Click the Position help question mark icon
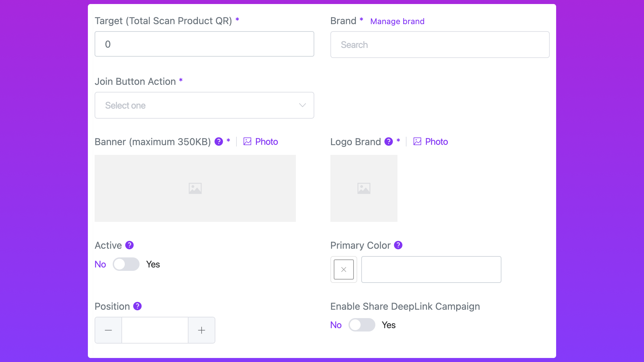Viewport: 644px width, 362px height. pos(138,306)
